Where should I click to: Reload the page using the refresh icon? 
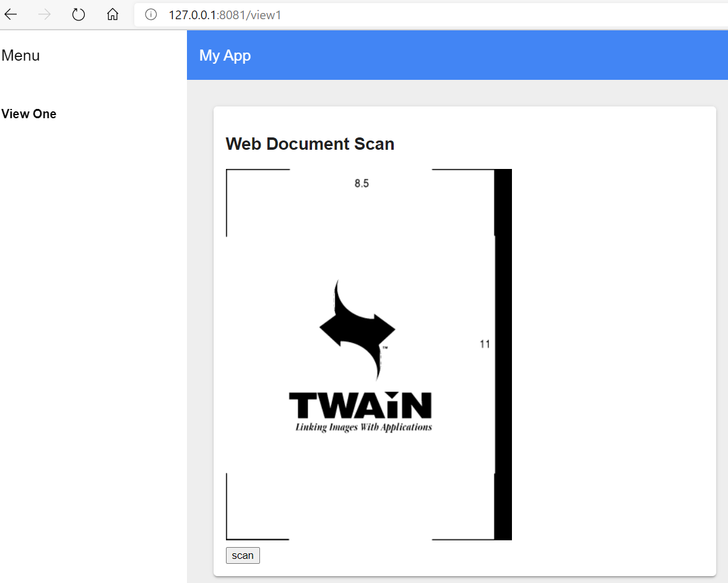[78, 14]
